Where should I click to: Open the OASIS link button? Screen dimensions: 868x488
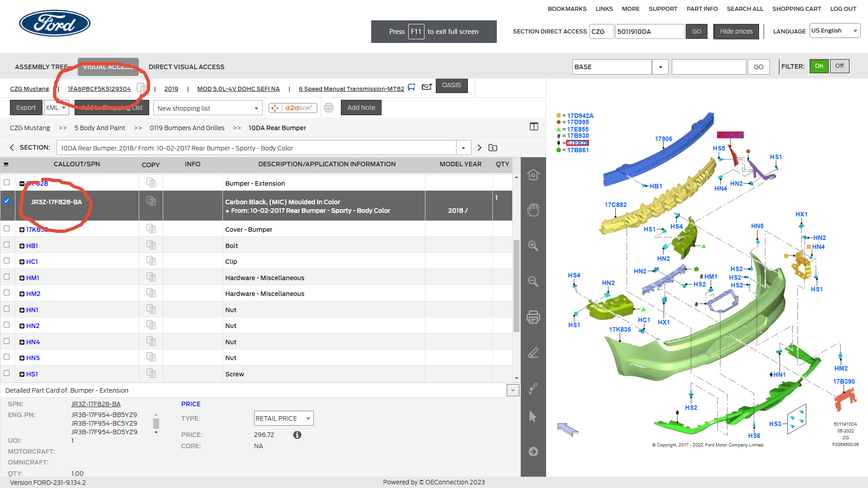452,85
